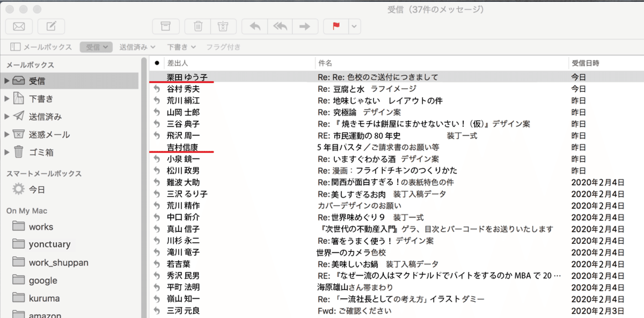Open the 受信 favorites bar dropdown

[96, 47]
